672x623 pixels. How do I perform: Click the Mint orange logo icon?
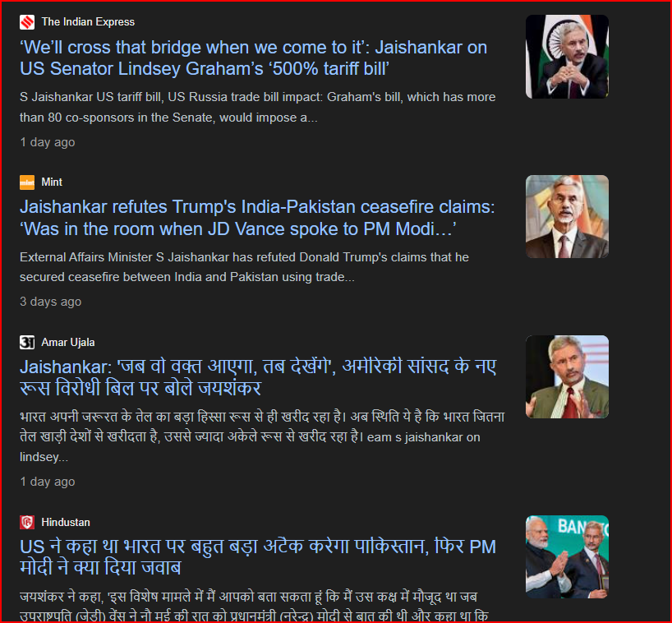click(x=27, y=182)
